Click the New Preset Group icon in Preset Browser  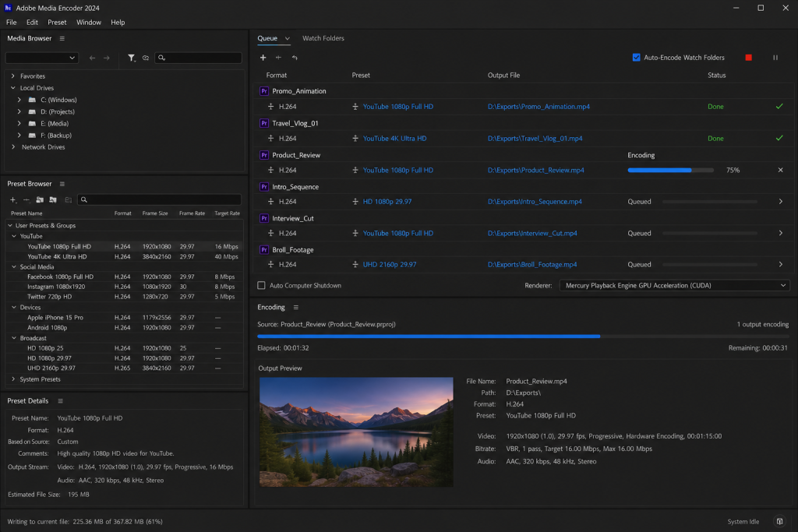coord(69,200)
